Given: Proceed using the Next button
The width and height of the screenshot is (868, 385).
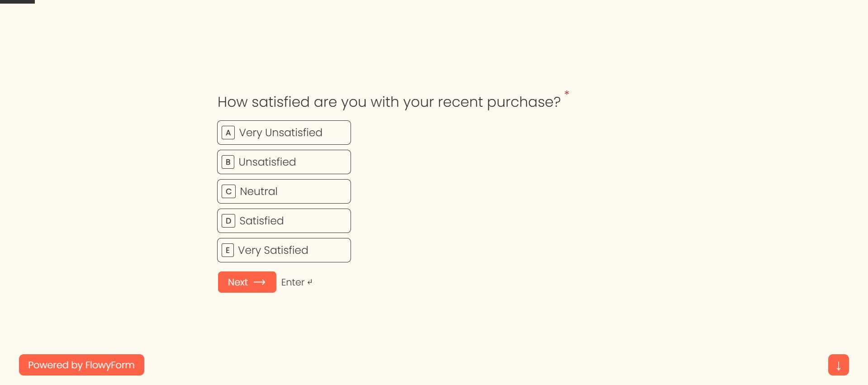Looking at the screenshot, I should 247,282.
